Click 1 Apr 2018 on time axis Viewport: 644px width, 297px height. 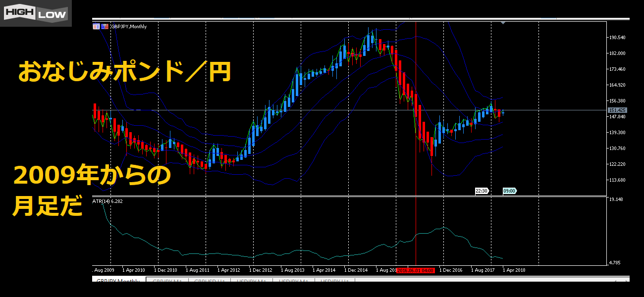tap(514, 270)
